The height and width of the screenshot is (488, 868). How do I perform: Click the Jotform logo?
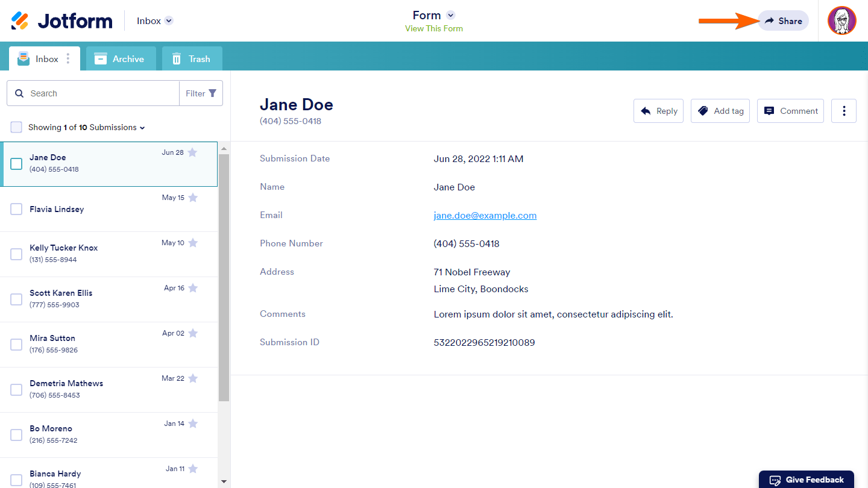pos(61,21)
